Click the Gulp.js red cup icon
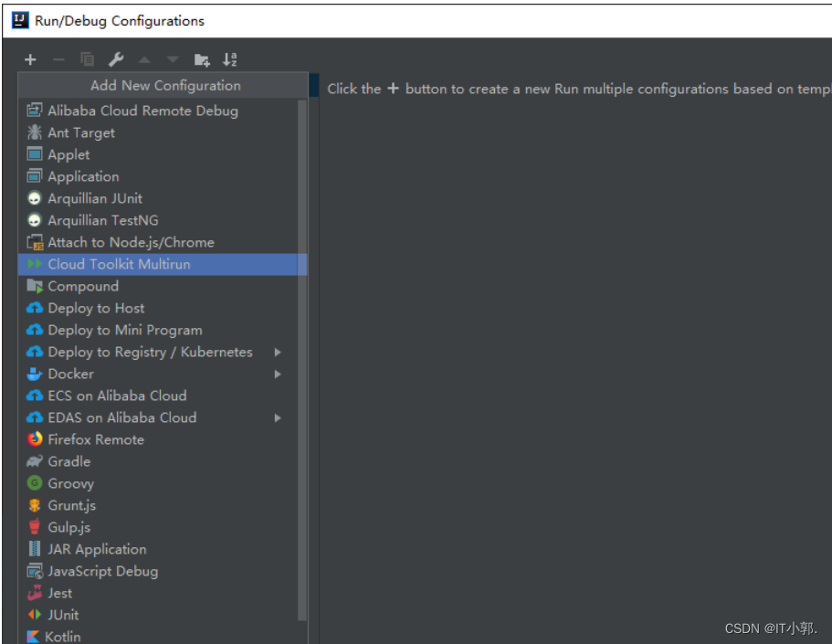The width and height of the screenshot is (832, 644). tap(35, 527)
